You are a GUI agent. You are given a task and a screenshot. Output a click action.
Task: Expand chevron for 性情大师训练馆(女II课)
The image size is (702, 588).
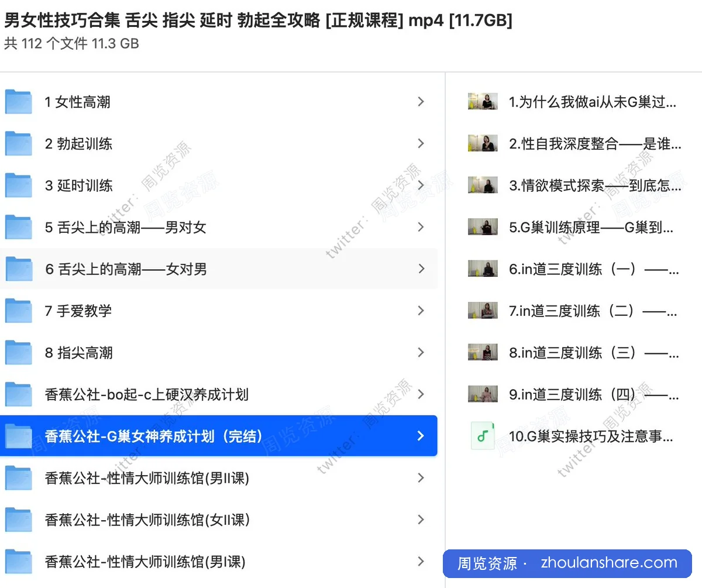[x=421, y=520]
